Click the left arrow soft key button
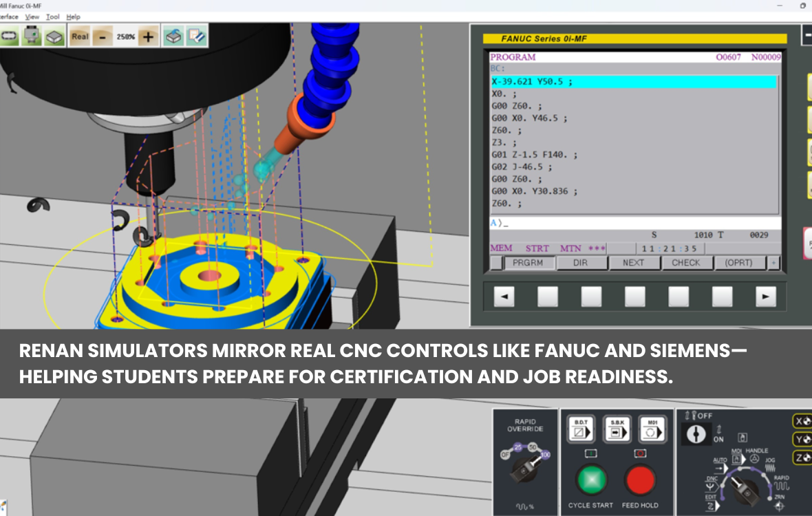 (504, 297)
